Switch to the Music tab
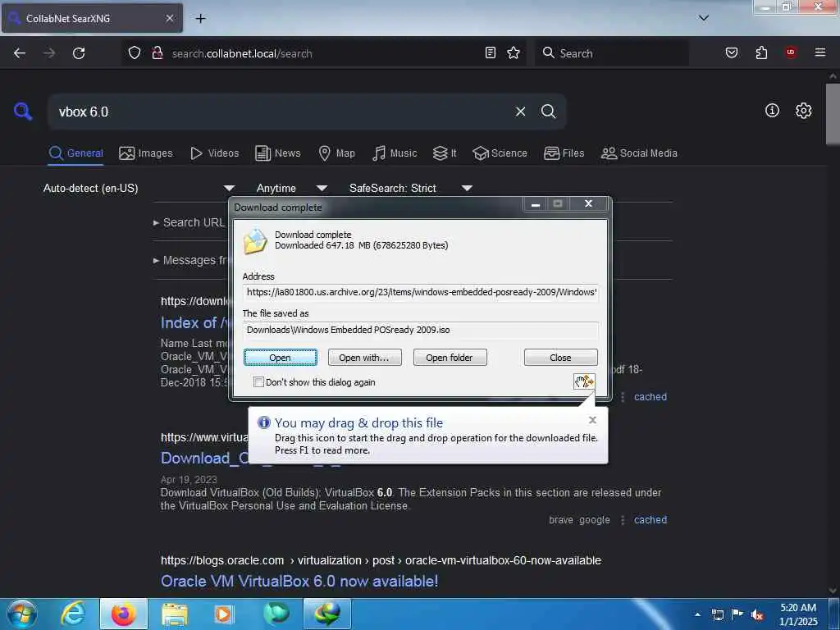Screen dimensions: 840x630 tap(395, 153)
